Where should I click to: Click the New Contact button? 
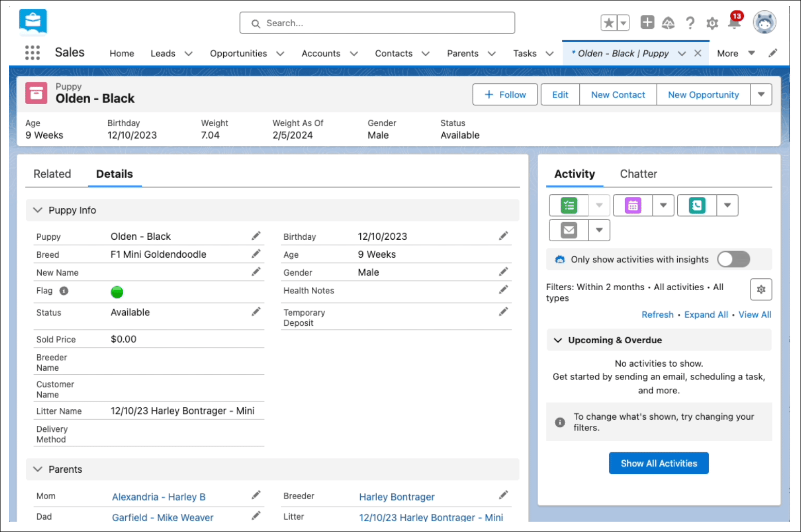(618, 94)
